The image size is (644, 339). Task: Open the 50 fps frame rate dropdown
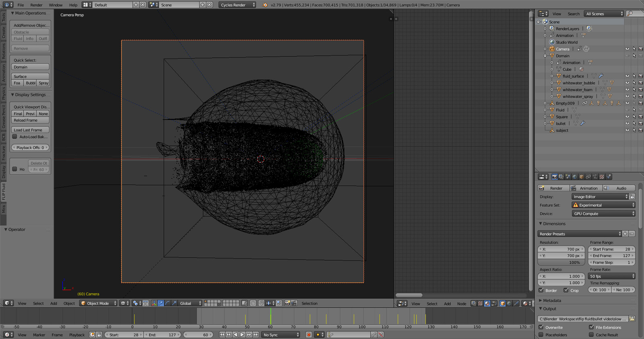612,276
